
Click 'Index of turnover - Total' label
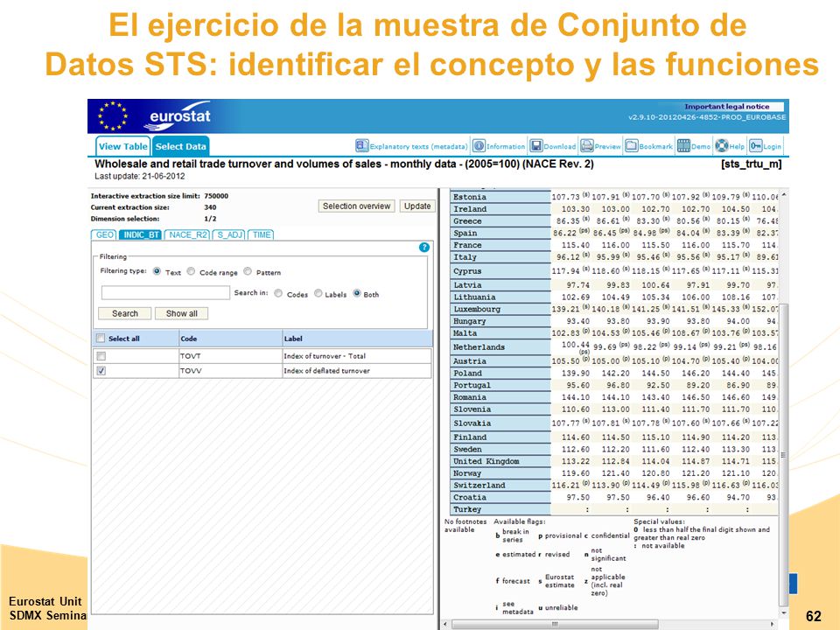click(x=325, y=356)
